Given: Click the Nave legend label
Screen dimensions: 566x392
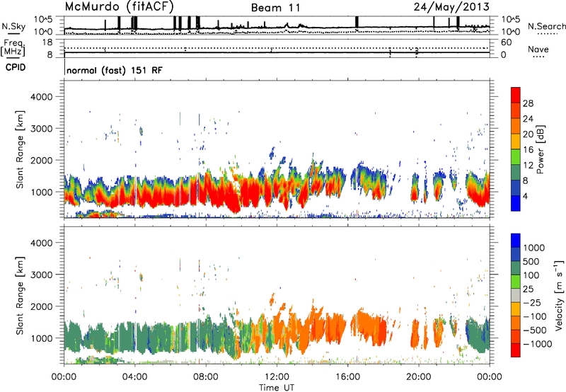Looking at the screenshot, I should [x=538, y=49].
